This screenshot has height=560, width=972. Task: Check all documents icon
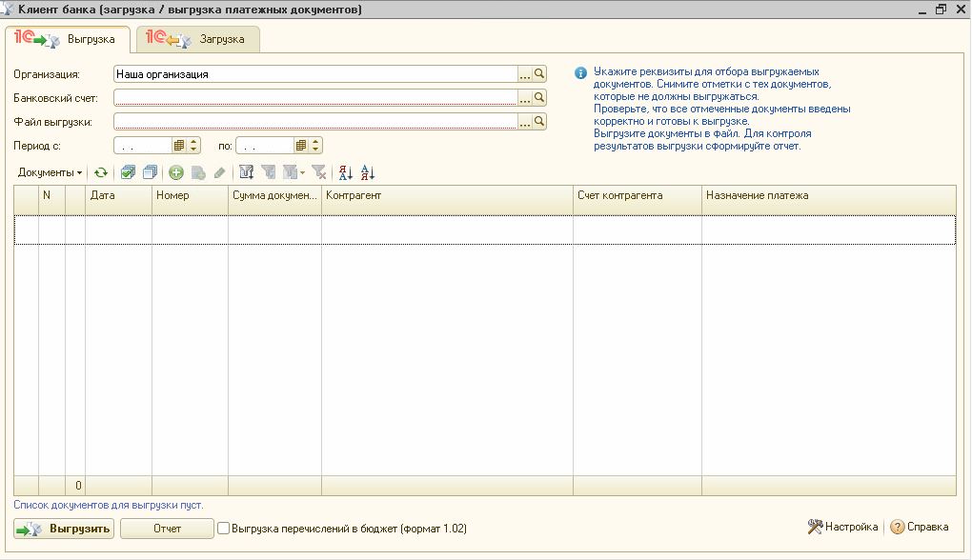[x=129, y=172]
